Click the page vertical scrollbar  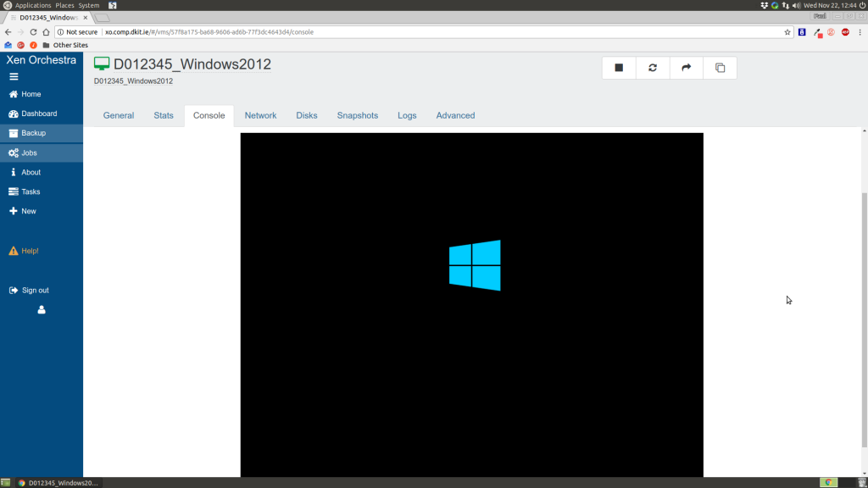coord(864,319)
